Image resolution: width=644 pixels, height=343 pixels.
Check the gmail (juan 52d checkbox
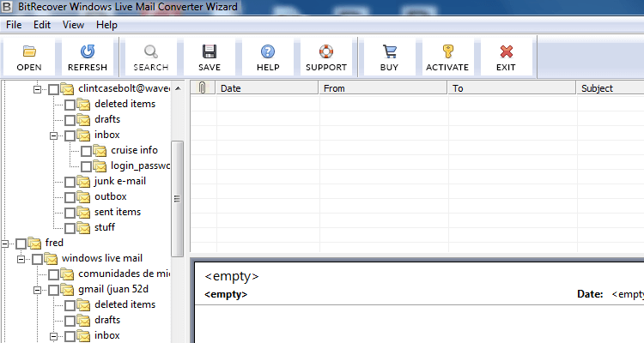point(54,290)
